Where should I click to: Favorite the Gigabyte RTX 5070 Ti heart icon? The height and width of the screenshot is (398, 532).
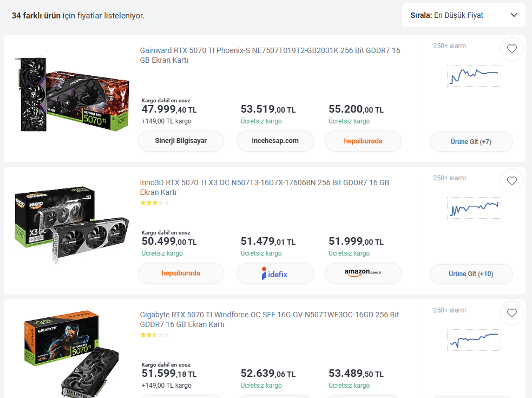pyautogui.click(x=511, y=313)
